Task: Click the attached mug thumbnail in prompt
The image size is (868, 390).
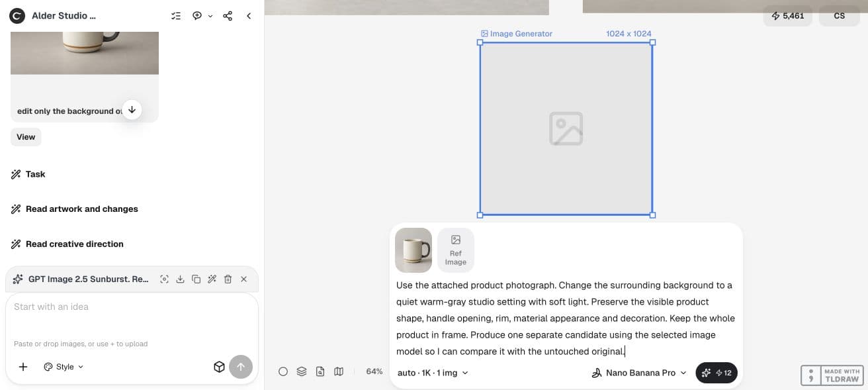Action: click(x=413, y=250)
